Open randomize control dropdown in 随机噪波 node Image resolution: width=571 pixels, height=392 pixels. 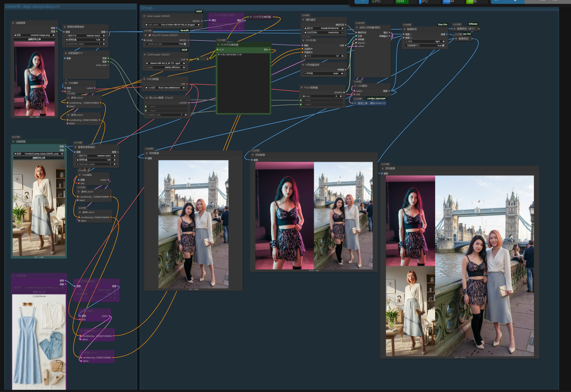point(324,32)
